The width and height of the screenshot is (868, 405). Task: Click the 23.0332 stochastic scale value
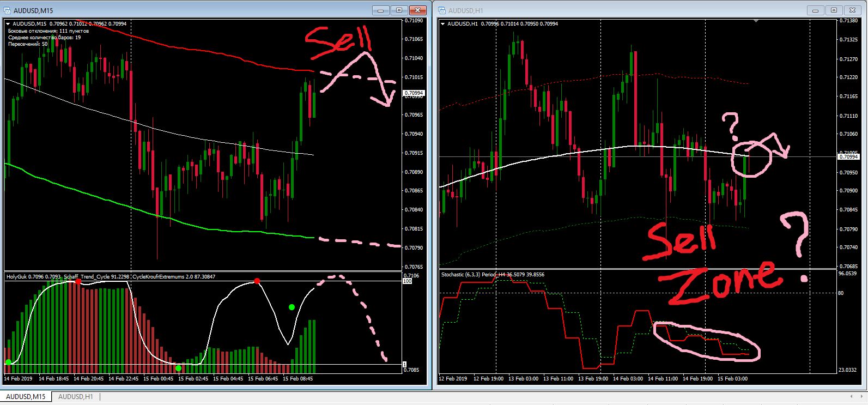(x=848, y=370)
